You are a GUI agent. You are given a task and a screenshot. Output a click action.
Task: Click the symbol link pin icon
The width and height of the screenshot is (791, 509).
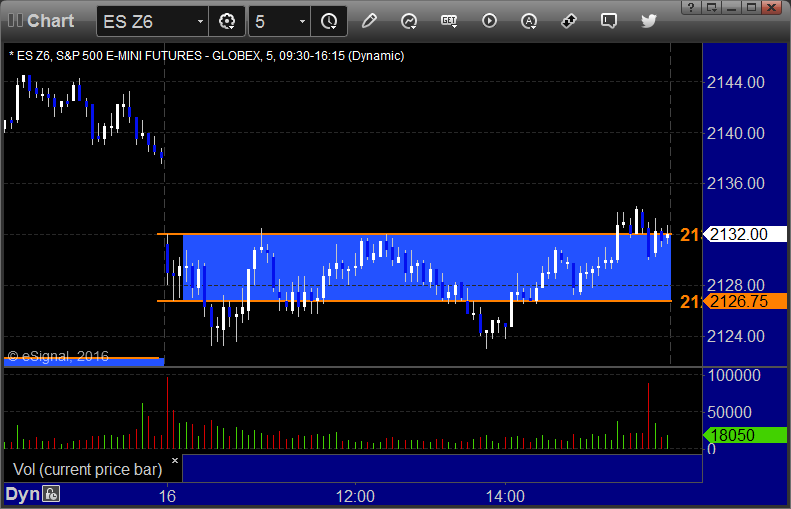[569, 21]
